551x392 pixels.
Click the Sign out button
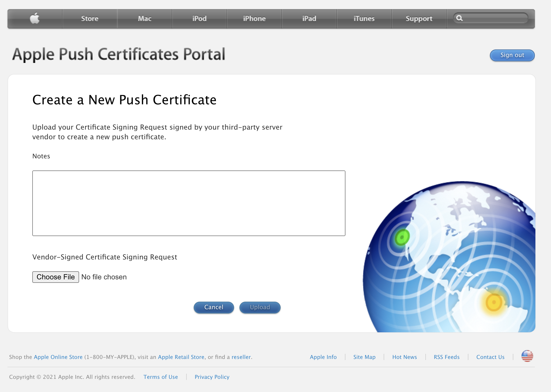pos(512,55)
